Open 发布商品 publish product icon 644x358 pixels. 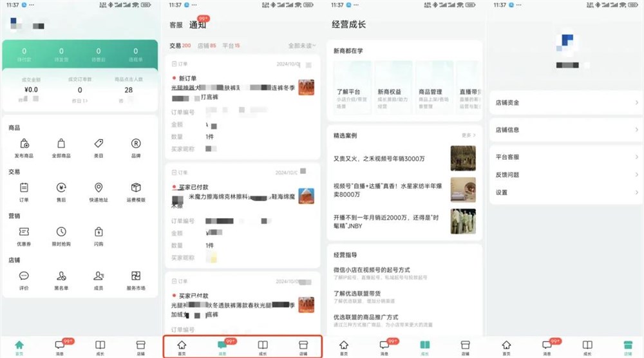[x=24, y=144]
